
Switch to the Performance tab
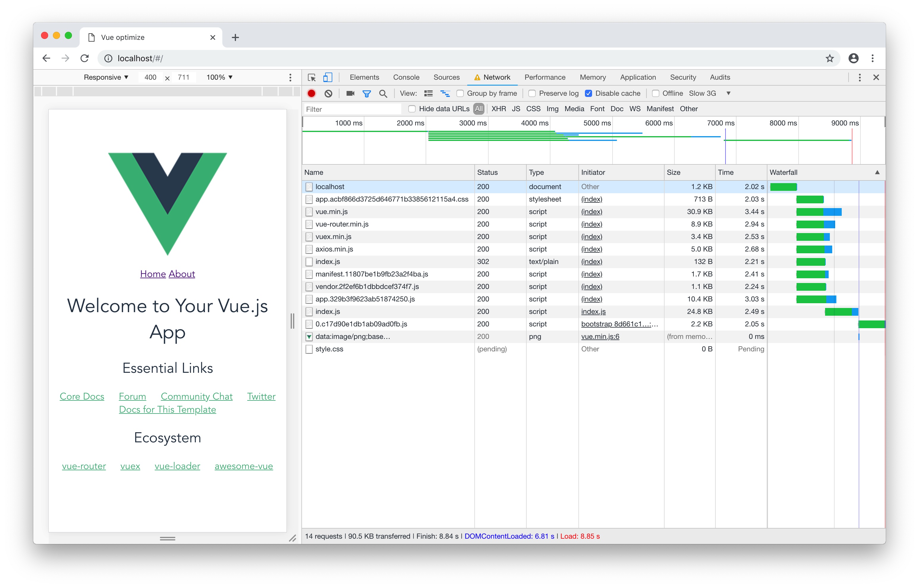pyautogui.click(x=545, y=78)
